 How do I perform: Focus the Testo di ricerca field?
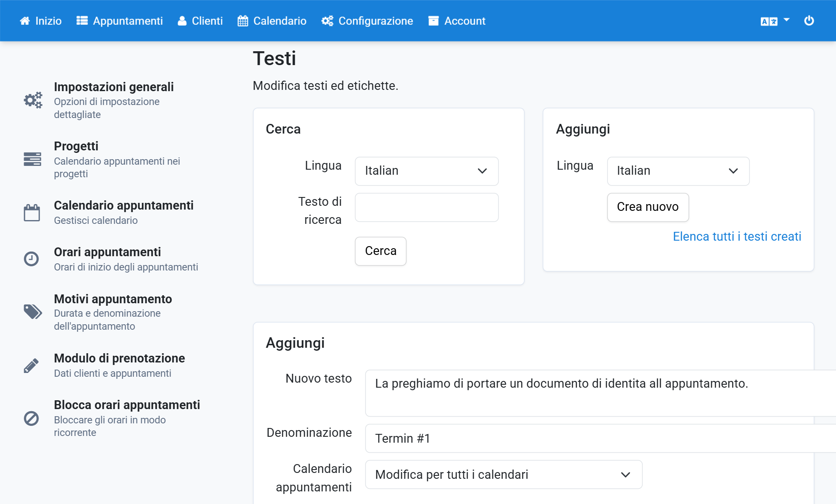point(426,207)
